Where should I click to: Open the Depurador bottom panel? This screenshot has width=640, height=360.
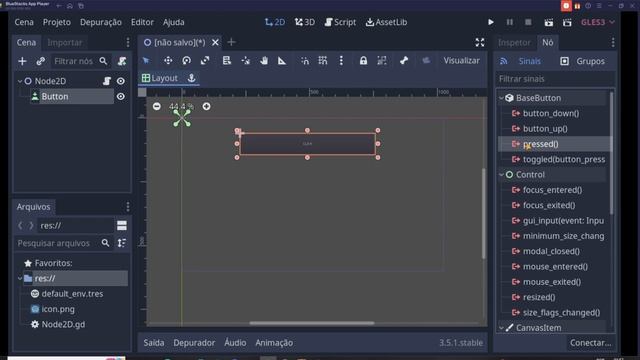click(194, 343)
